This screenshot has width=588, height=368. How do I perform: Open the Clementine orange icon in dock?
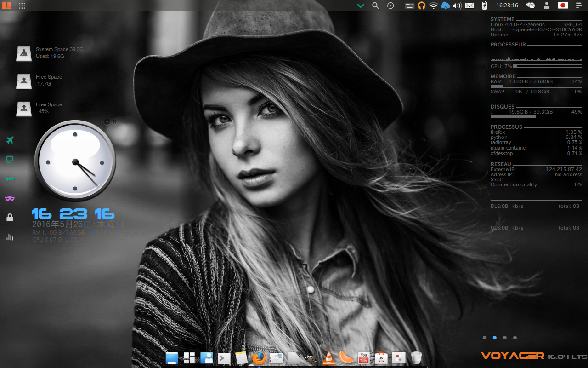(x=346, y=357)
